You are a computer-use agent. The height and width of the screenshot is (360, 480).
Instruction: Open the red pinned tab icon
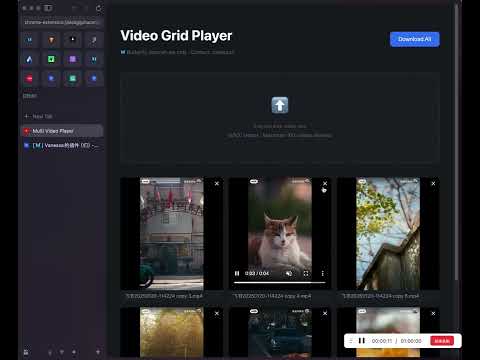click(x=29, y=79)
